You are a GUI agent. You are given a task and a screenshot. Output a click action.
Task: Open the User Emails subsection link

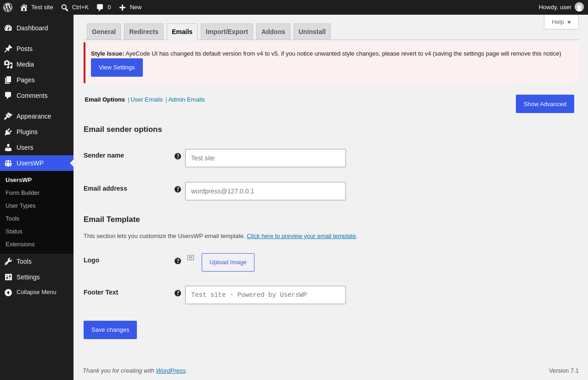pyautogui.click(x=147, y=100)
